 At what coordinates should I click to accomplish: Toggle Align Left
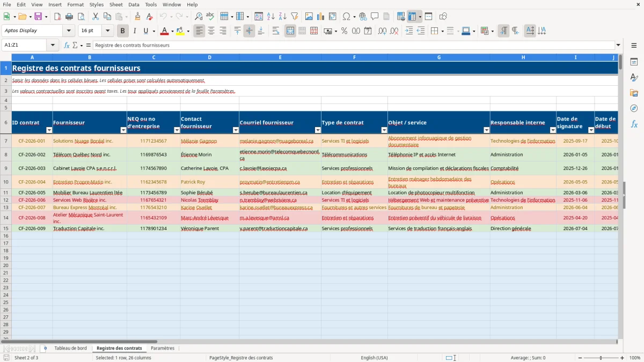coord(200,31)
